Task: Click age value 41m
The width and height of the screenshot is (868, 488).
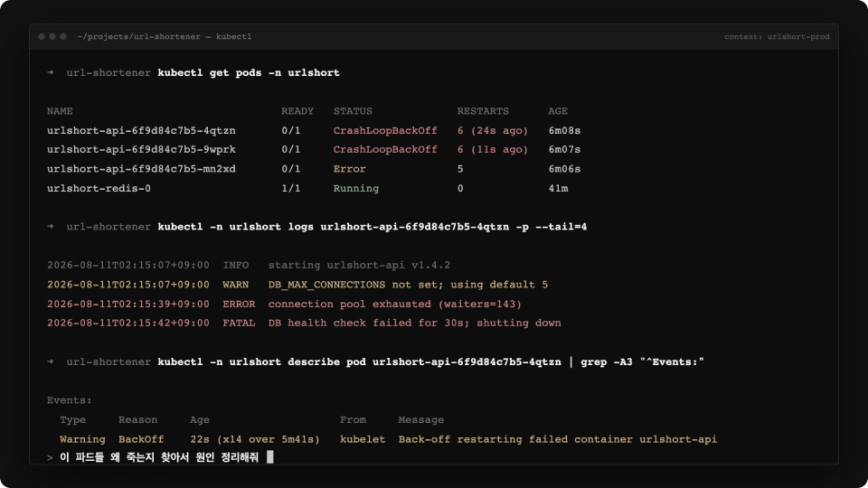Action: (558, 188)
